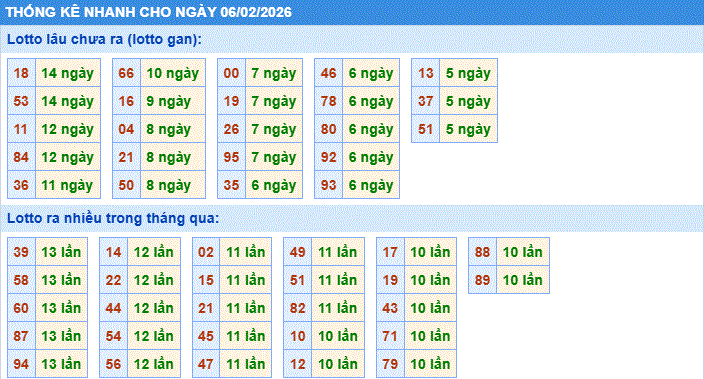Click frequent number 39
This screenshot has width=704, height=379.
[21, 252]
